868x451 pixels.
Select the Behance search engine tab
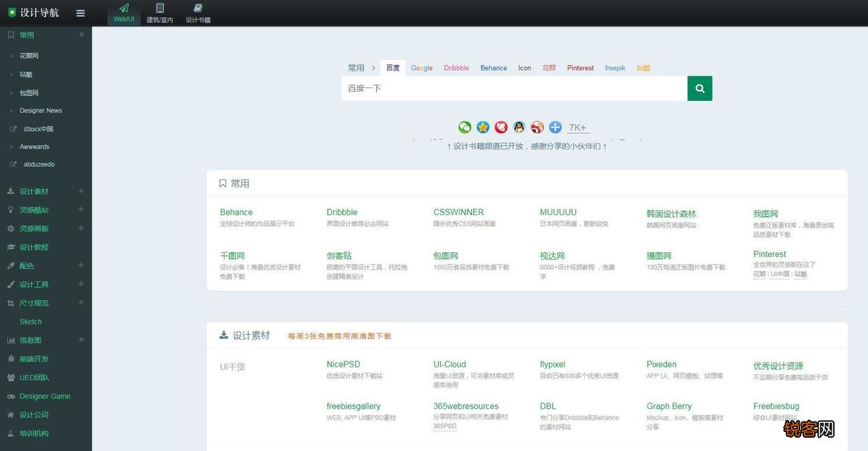click(x=493, y=68)
